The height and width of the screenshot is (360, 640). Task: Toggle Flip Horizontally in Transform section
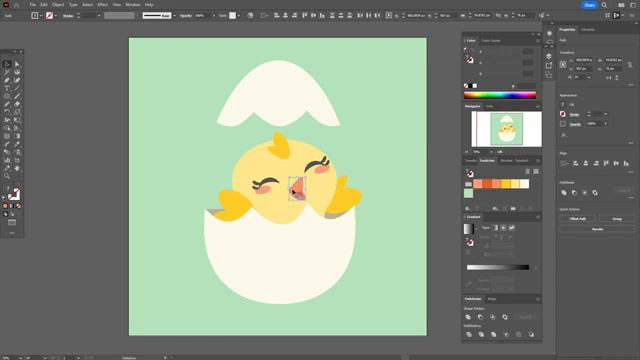609,78
